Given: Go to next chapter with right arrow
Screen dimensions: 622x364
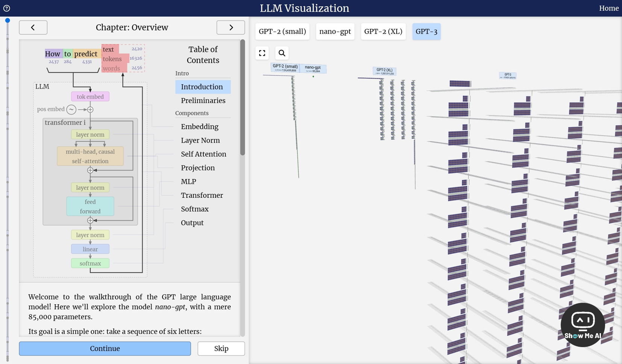Looking at the screenshot, I should pos(231,27).
